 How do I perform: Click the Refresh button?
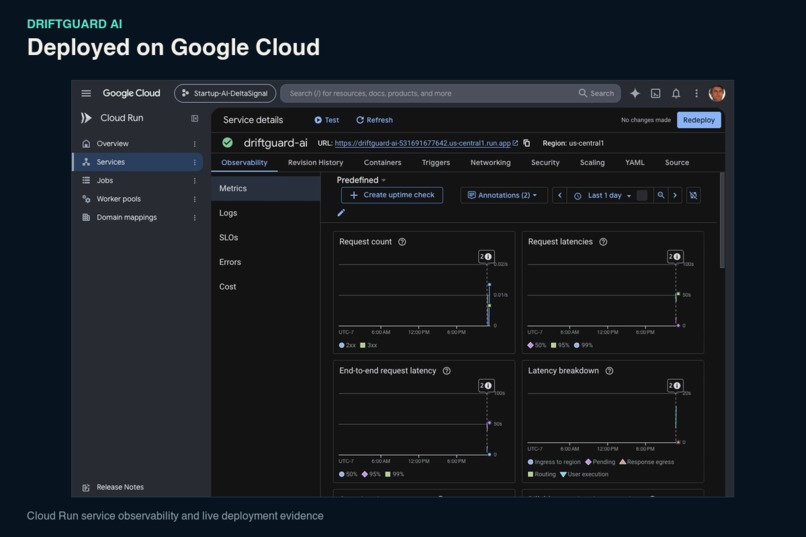(x=374, y=120)
